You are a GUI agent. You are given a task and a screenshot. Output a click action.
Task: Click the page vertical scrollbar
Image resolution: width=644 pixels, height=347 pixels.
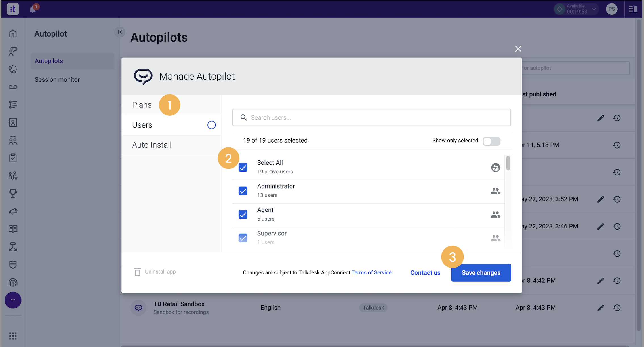tap(639, 175)
